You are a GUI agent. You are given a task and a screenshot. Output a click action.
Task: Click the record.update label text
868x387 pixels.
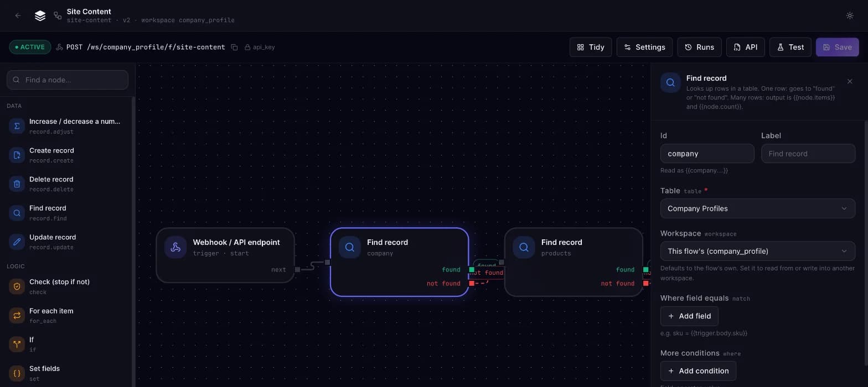tap(51, 248)
